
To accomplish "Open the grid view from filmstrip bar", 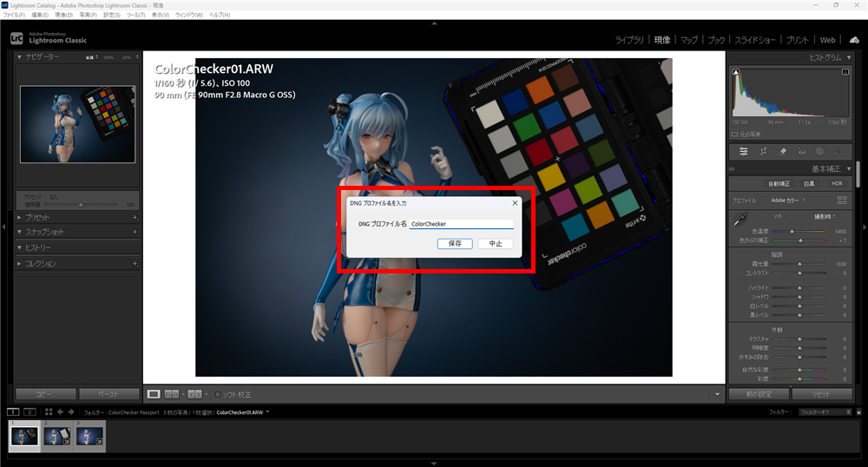I will (x=49, y=412).
